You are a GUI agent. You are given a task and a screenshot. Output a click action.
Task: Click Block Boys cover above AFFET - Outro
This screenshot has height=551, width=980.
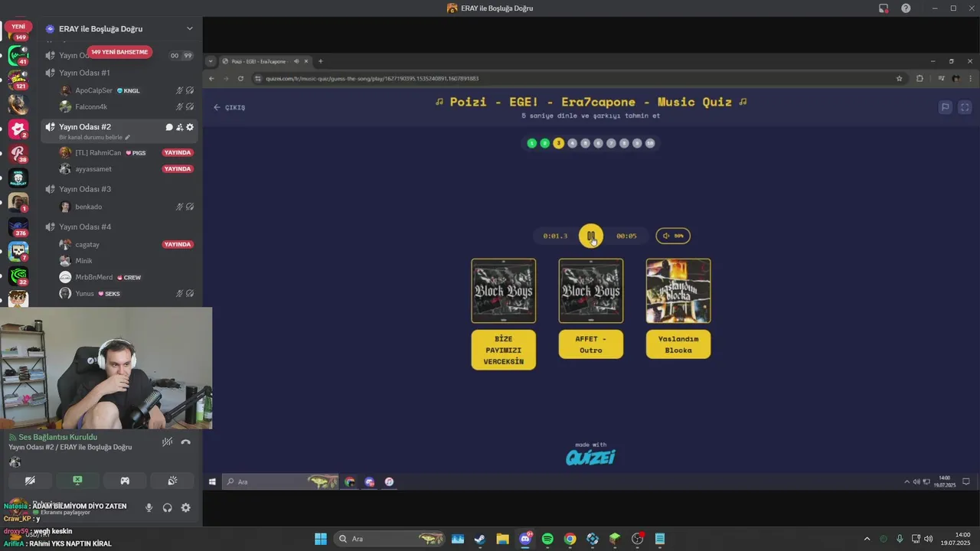tap(591, 291)
